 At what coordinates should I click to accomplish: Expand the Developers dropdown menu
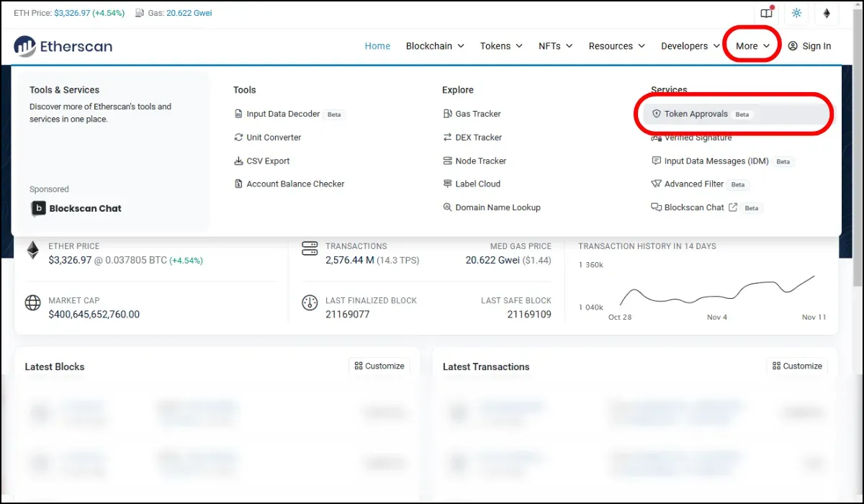coord(691,46)
